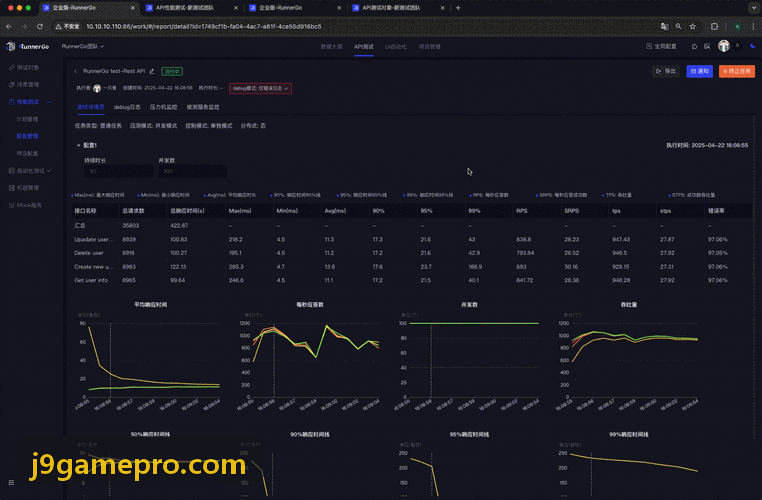
Task: Open the browser extensions puzzle icon
Action: (714, 27)
